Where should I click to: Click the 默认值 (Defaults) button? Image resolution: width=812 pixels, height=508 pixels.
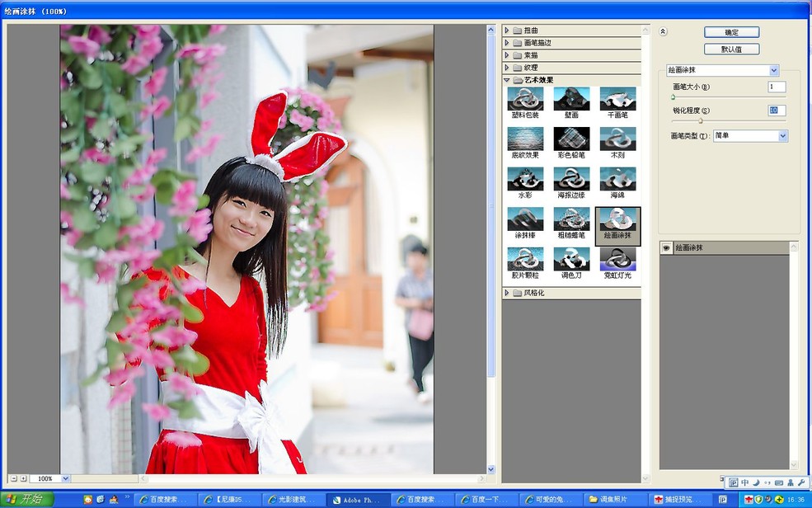(730, 49)
